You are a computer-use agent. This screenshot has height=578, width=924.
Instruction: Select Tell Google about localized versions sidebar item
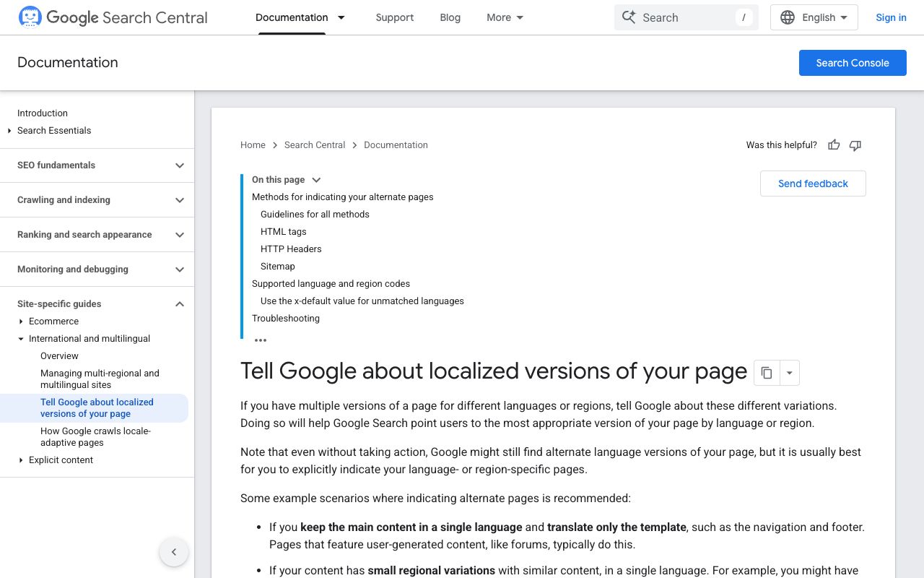[x=97, y=408]
